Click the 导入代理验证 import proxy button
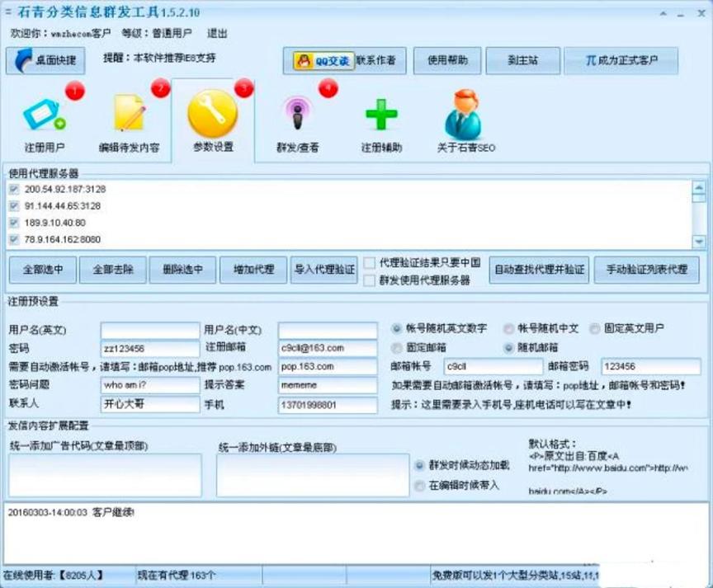This screenshot has height=588, width=713. click(323, 270)
